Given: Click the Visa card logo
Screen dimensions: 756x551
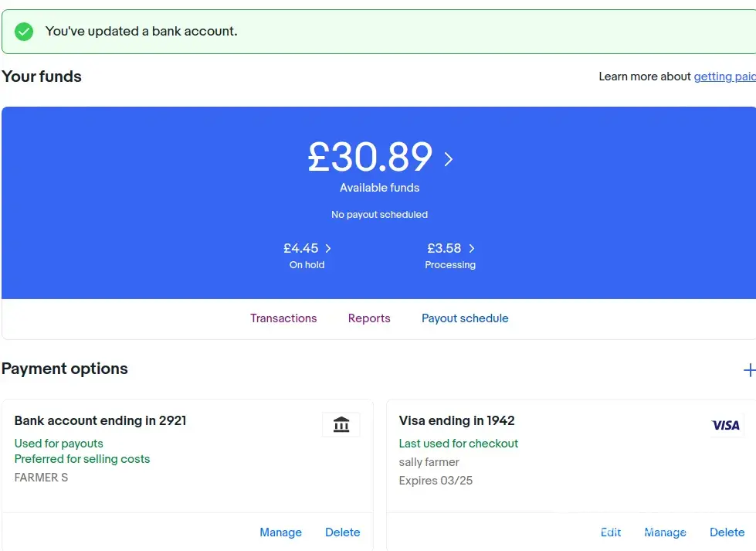Looking at the screenshot, I should [725, 425].
